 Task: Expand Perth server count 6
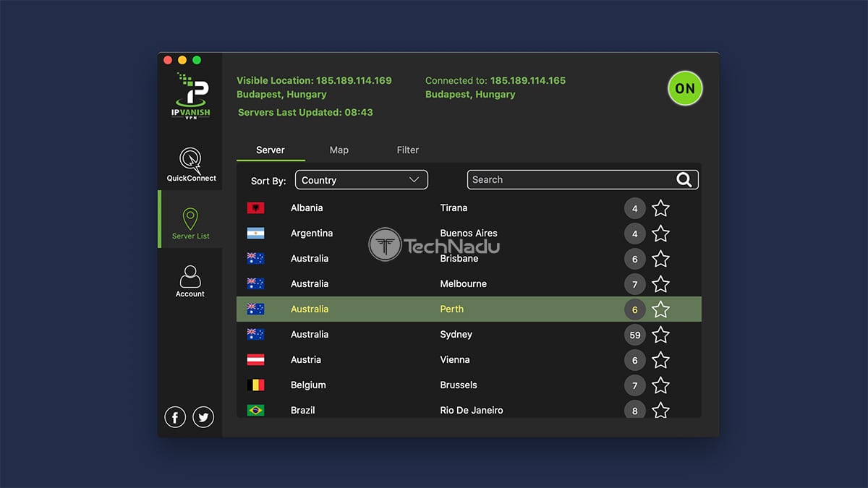pos(635,310)
